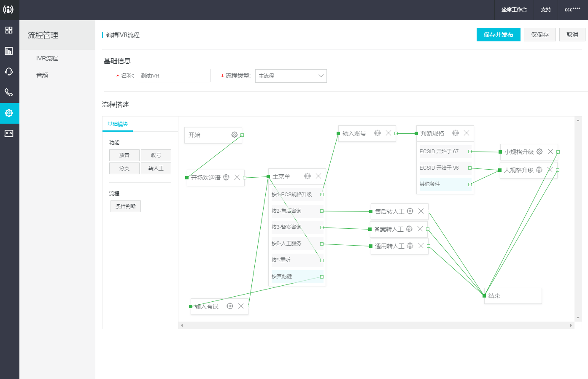Open the 音频 menu item
Image resolution: width=588 pixels, height=379 pixels.
42,75
